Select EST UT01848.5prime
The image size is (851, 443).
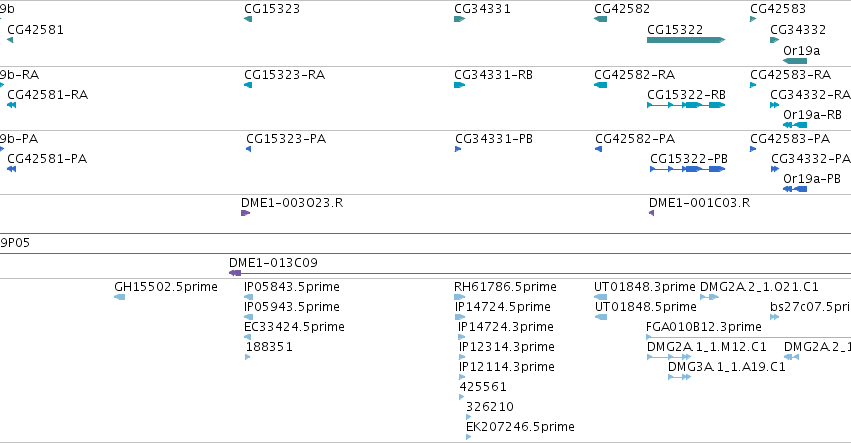(x=646, y=307)
